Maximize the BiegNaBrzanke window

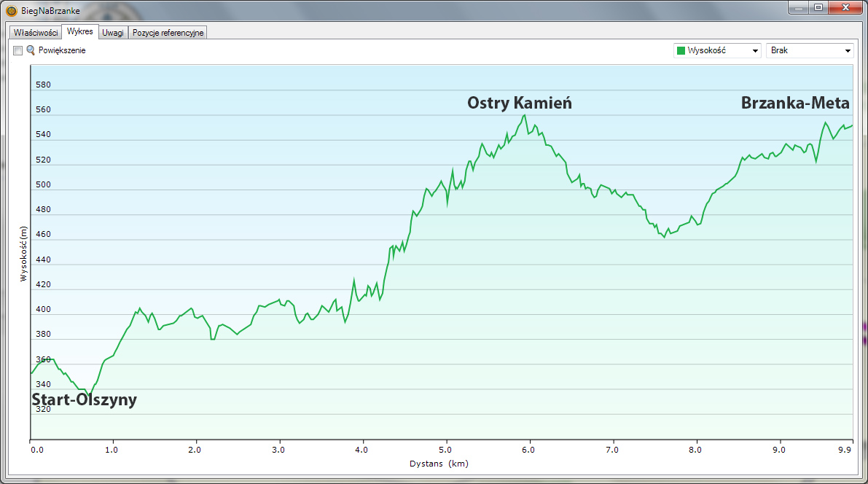click(x=818, y=7)
